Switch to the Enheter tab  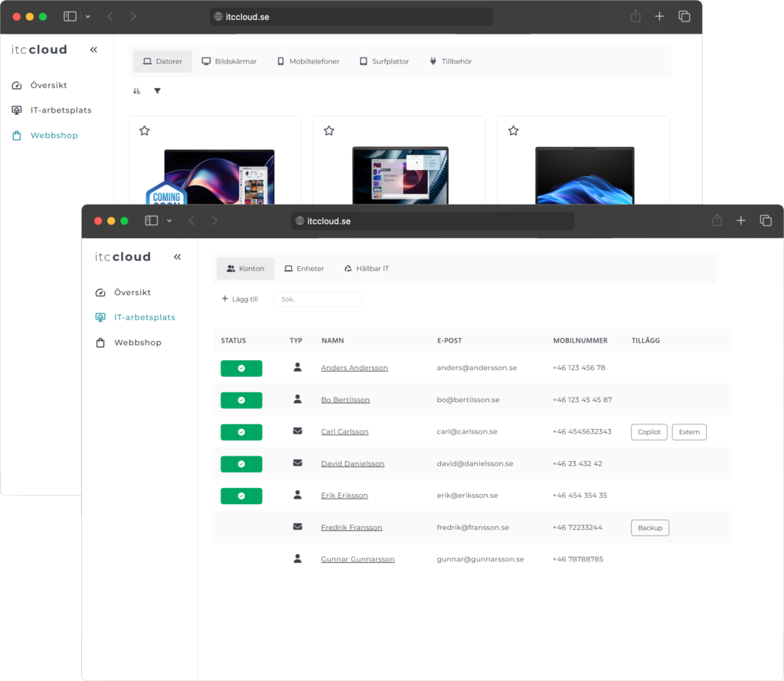304,269
